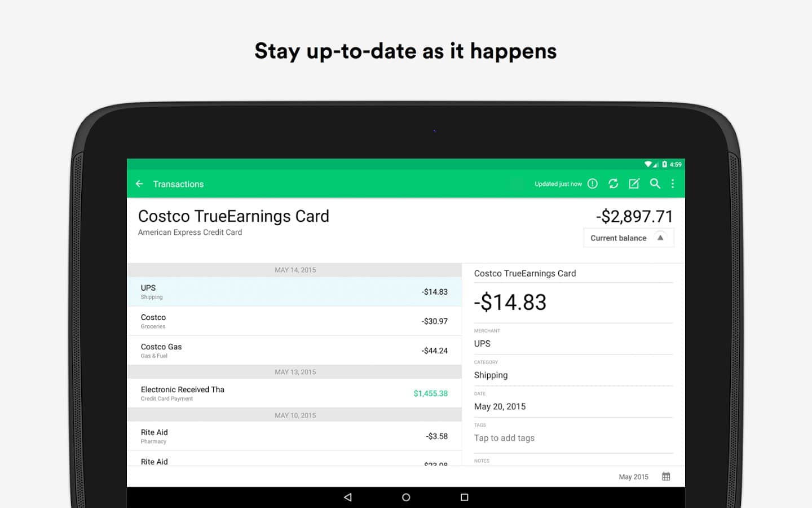Viewport: 812px width, 508px height.
Task: Tap the edit/compose transaction icon
Action: [x=634, y=184]
